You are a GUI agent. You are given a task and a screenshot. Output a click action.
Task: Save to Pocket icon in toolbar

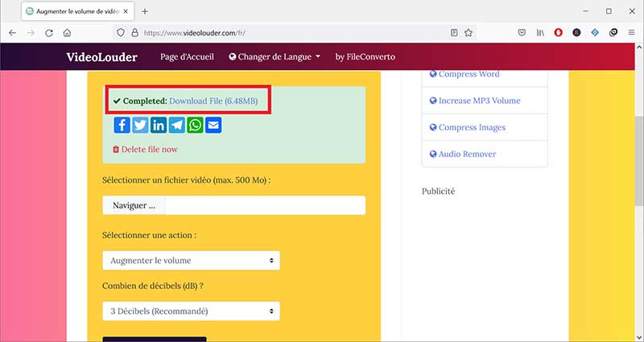[522, 33]
